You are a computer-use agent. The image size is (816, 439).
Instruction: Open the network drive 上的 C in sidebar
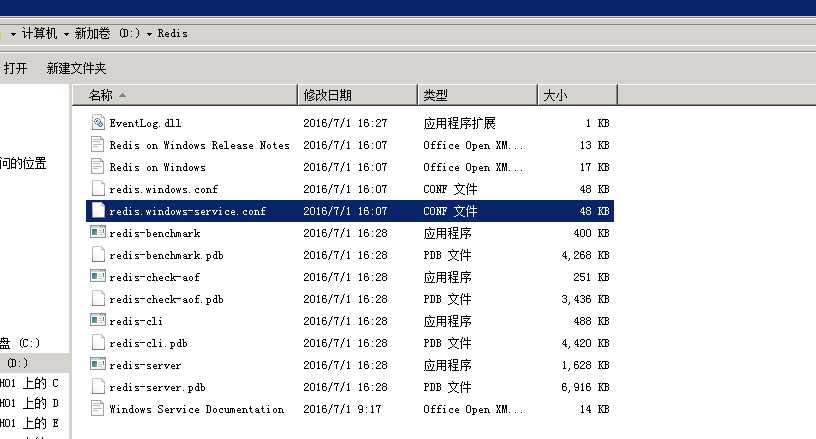pyautogui.click(x=29, y=383)
